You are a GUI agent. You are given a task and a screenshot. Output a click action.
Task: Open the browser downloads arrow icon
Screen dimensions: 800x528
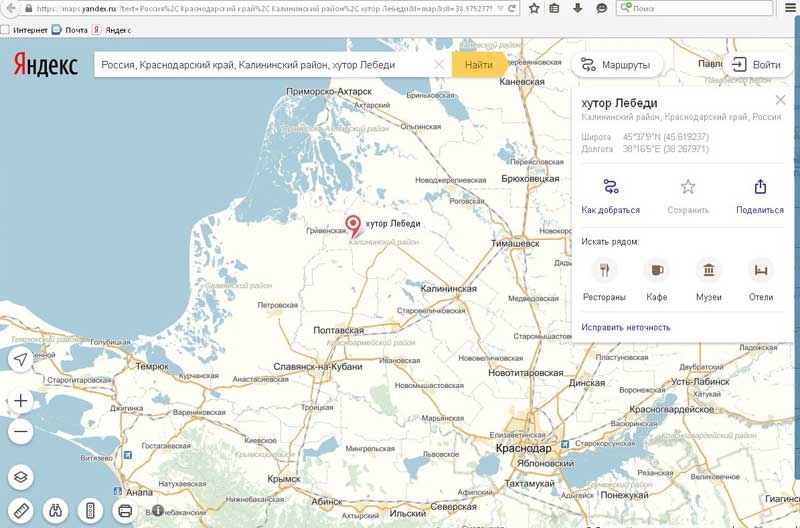[x=578, y=8]
